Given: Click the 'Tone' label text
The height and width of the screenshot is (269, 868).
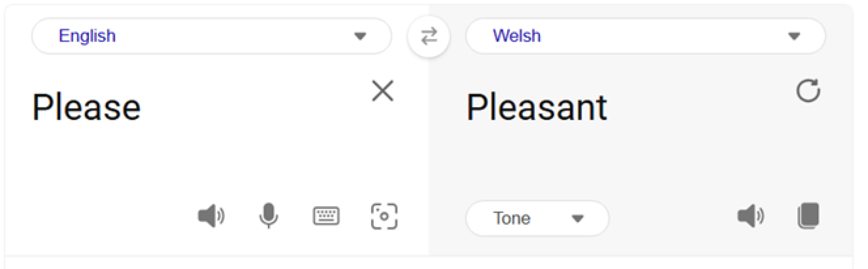Looking at the screenshot, I should pyautogui.click(x=512, y=218).
